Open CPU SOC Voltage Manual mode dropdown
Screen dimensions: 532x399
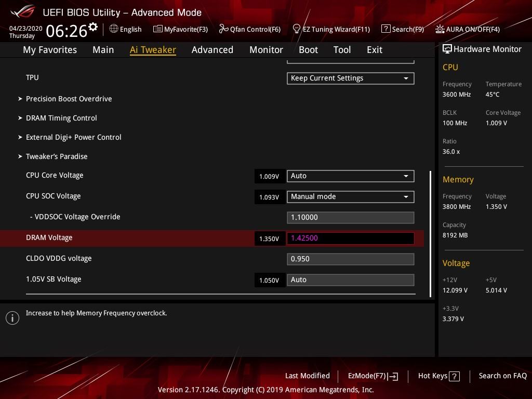click(x=351, y=197)
